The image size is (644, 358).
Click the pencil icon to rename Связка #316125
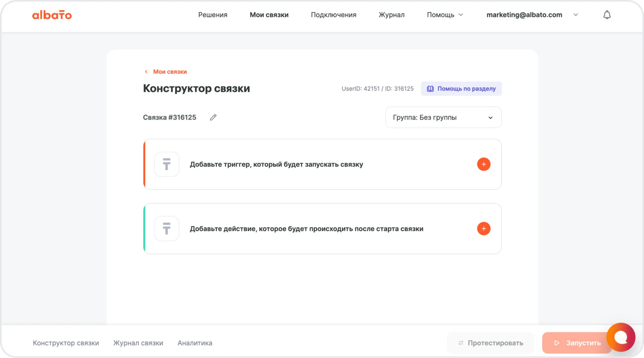[213, 117]
